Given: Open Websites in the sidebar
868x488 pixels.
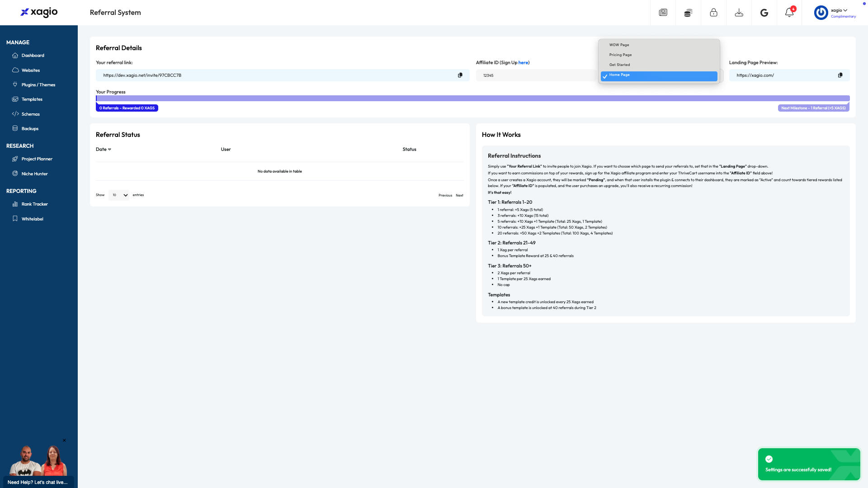Looking at the screenshot, I should [x=31, y=70].
